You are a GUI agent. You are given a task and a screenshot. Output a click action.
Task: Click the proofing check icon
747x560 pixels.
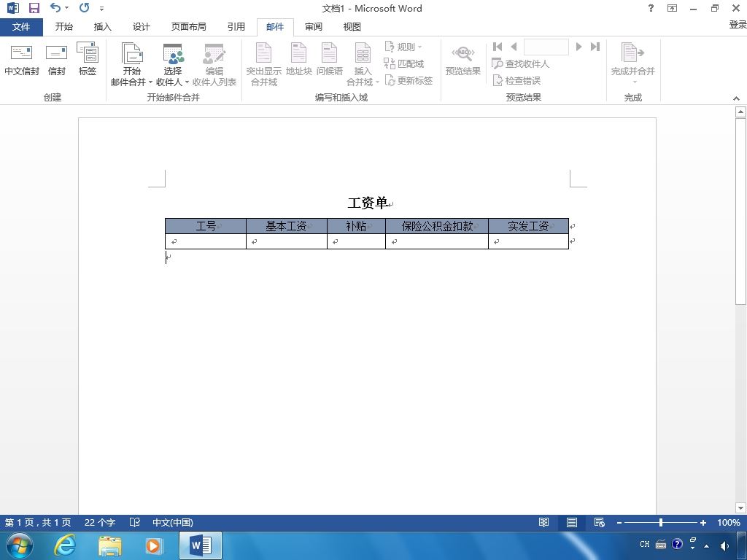135,522
